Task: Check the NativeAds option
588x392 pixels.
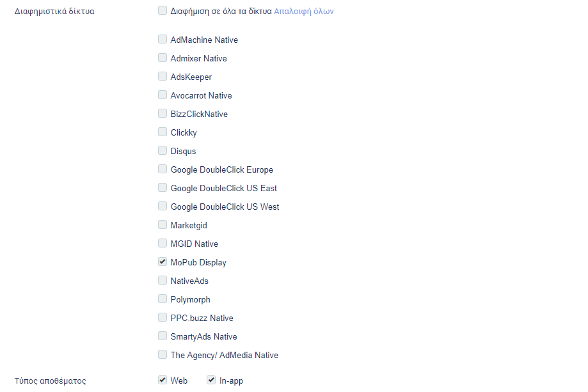Action: click(163, 280)
